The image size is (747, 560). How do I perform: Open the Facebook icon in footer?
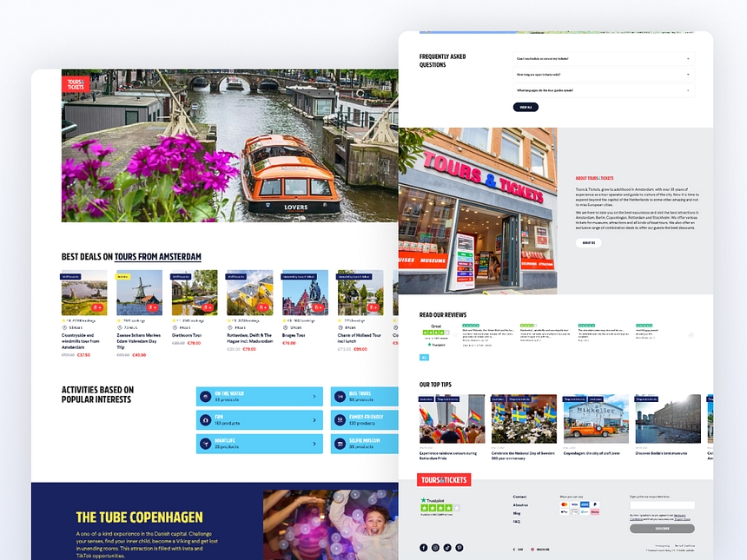click(x=424, y=548)
